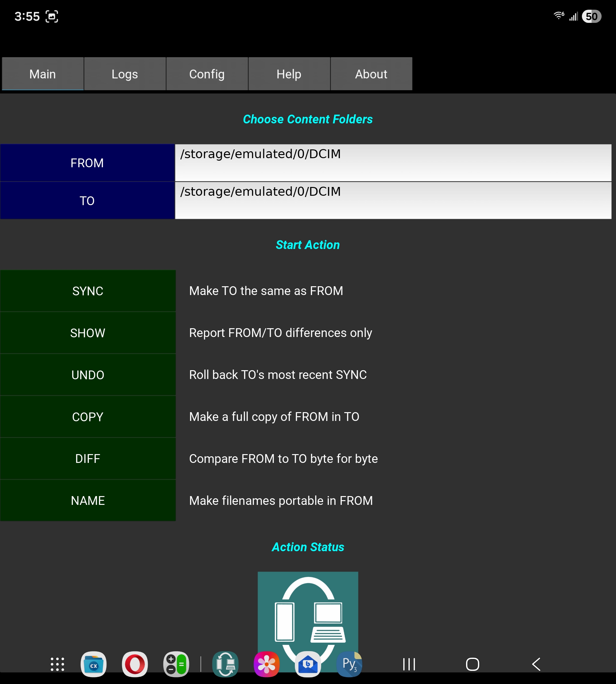This screenshot has width=616, height=684.
Task: Open recent apps navigation button
Action: pos(409,664)
